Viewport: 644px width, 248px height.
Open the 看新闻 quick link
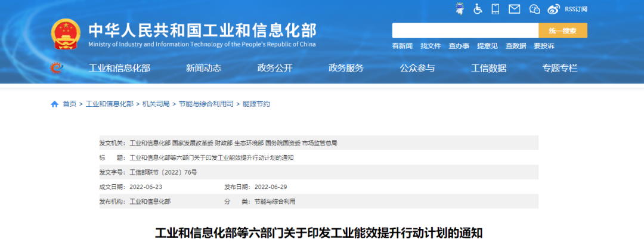coord(402,46)
